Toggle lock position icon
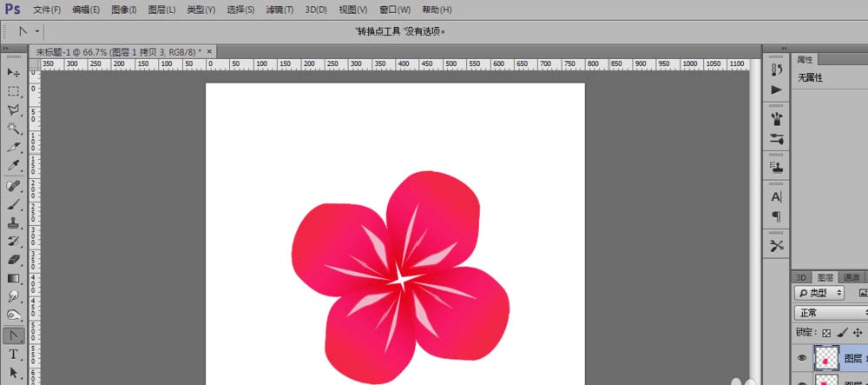 pos(858,333)
